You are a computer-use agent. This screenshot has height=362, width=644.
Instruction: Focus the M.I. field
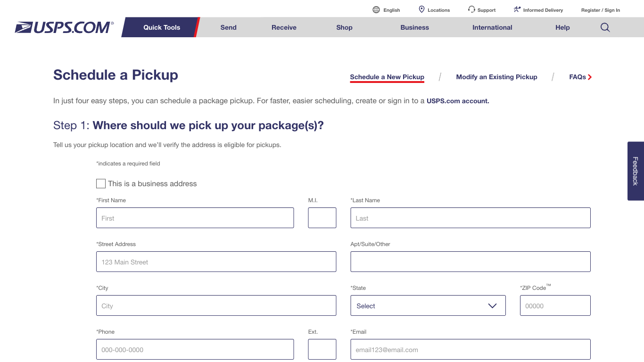[x=322, y=218]
